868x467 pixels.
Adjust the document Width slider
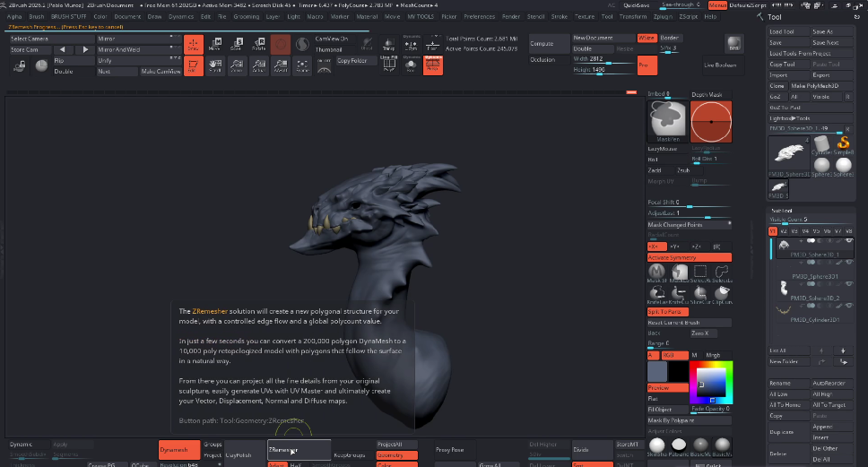pos(603,59)
